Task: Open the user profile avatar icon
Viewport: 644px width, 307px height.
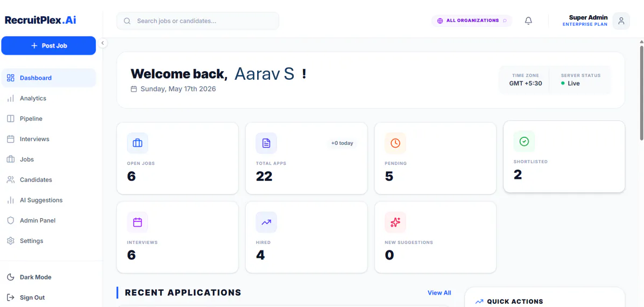Action: [x=621, y=20]
